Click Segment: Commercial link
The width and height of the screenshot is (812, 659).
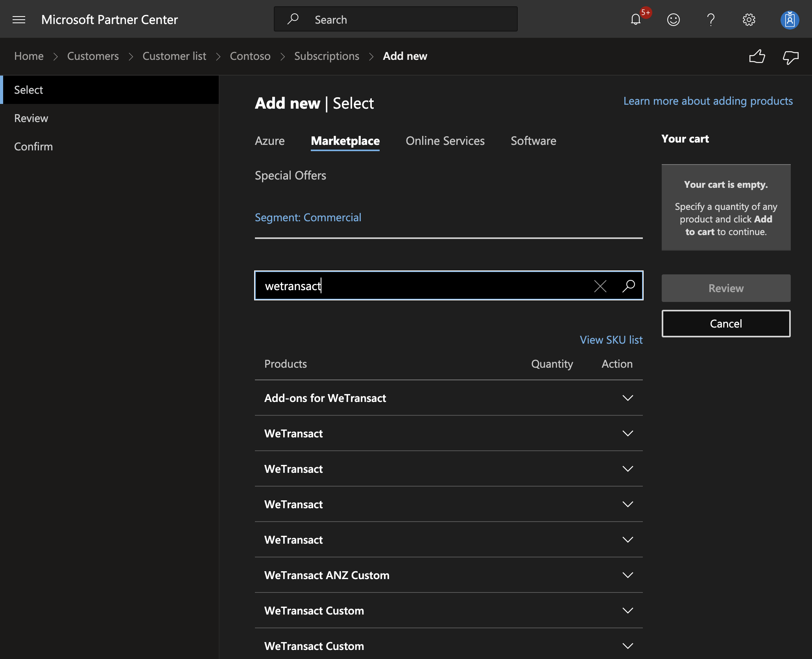tap(308, 217)
